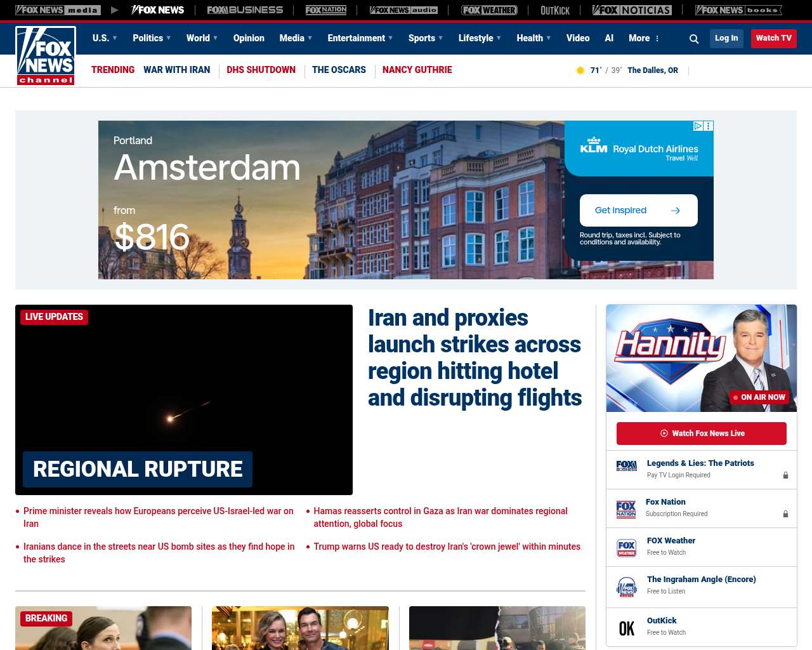This screenshot has width=812, height=650.
Task: Visit OutKick logo in top bar
Action: pos(555,10)
